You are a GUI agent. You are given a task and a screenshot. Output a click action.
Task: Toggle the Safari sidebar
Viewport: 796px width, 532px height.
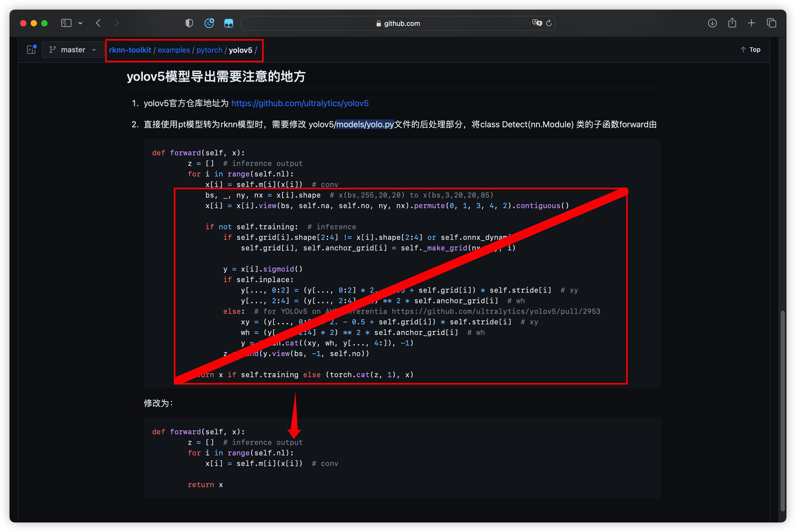point(66,23)
